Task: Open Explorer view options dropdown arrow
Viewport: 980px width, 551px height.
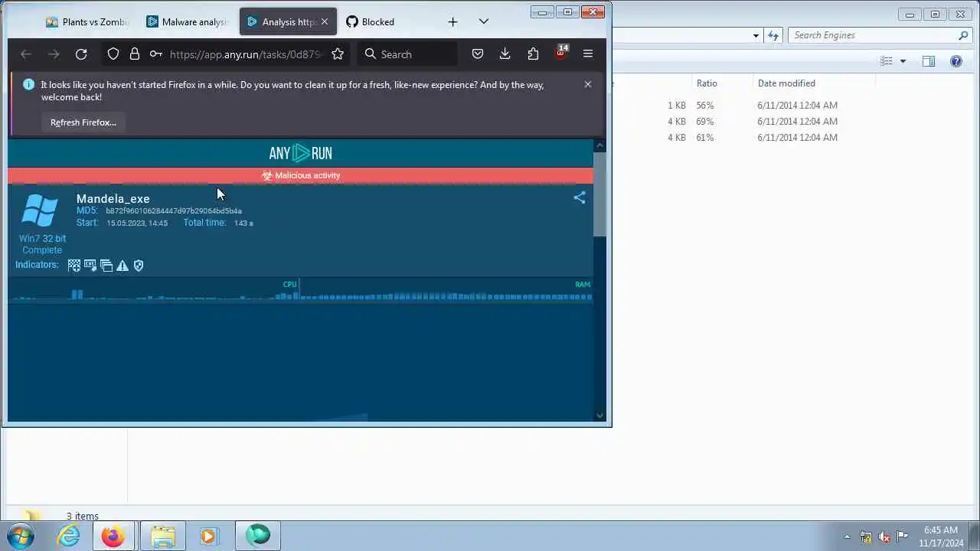Action: [x=903, y=61]
